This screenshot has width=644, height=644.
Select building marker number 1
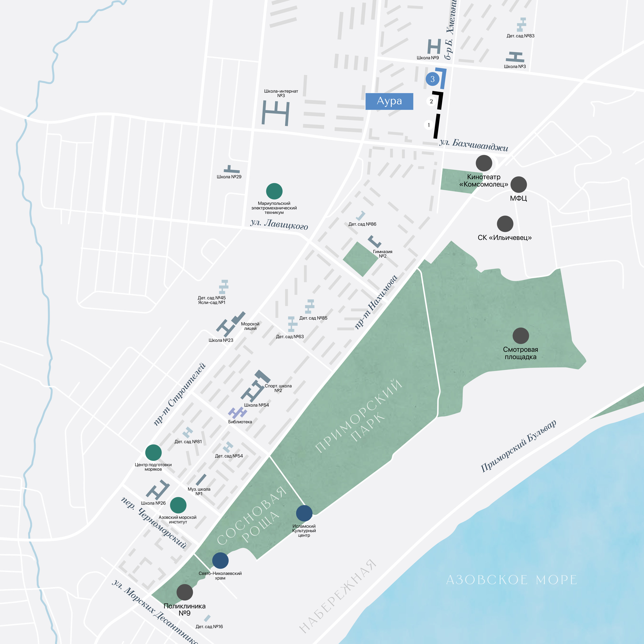click(x=429, y=125)
